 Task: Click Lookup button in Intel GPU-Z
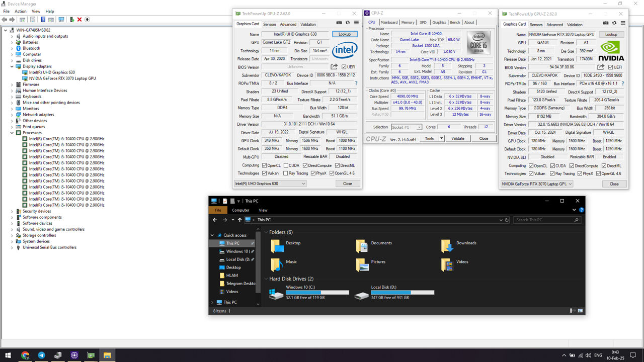345,34
